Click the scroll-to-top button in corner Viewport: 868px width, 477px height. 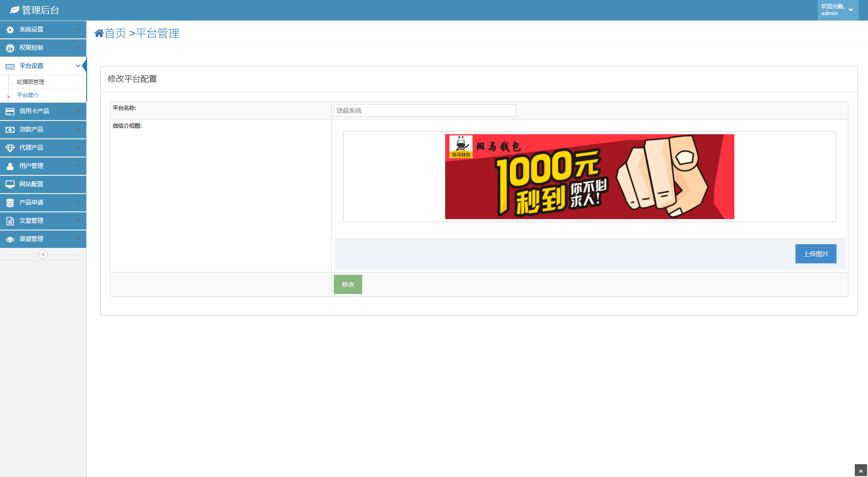[x=860, y=471]
